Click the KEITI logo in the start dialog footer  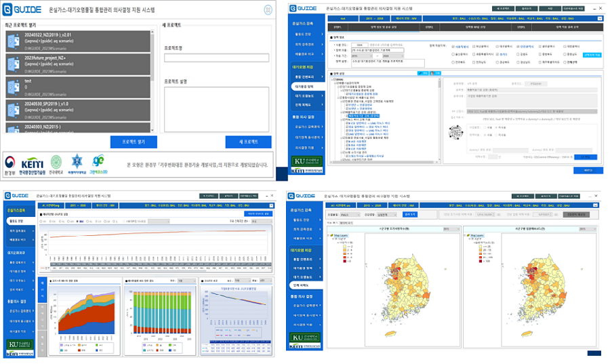(33, 166)
